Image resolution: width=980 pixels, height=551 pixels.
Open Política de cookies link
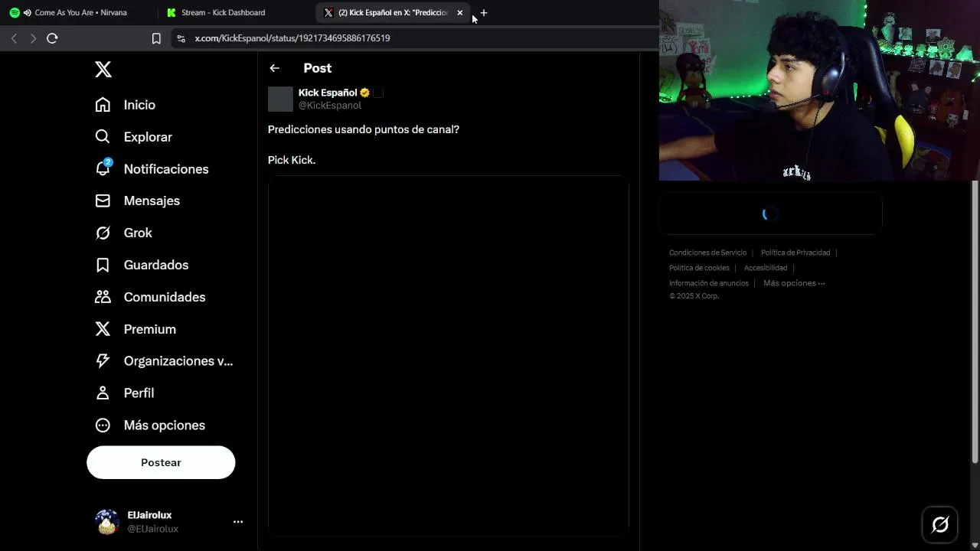[x=699, y=268]
